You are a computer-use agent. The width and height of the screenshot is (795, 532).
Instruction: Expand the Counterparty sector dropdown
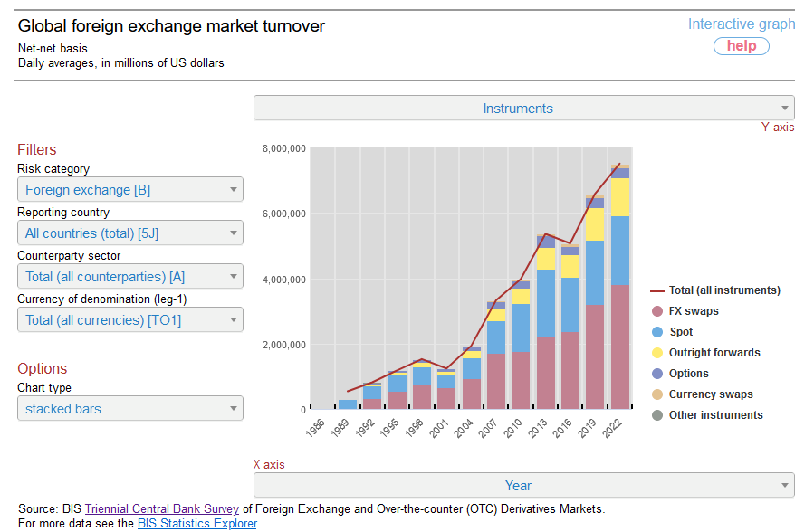tap(130, 277)
